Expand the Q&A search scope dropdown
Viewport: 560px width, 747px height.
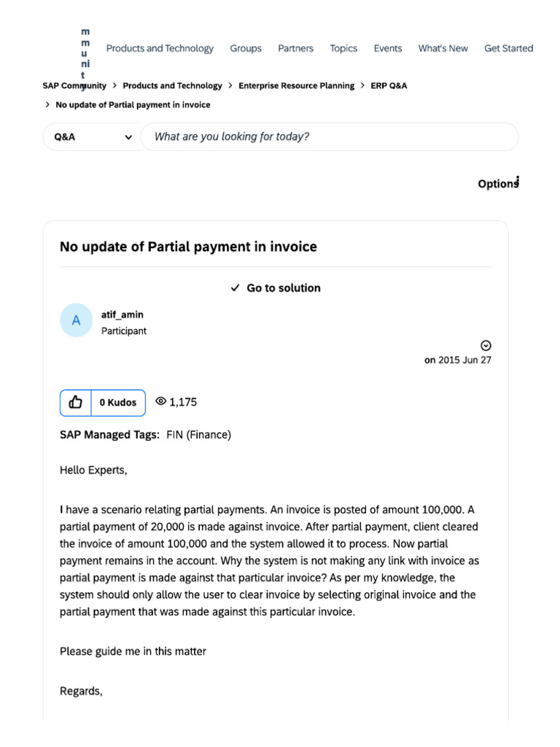91,136
